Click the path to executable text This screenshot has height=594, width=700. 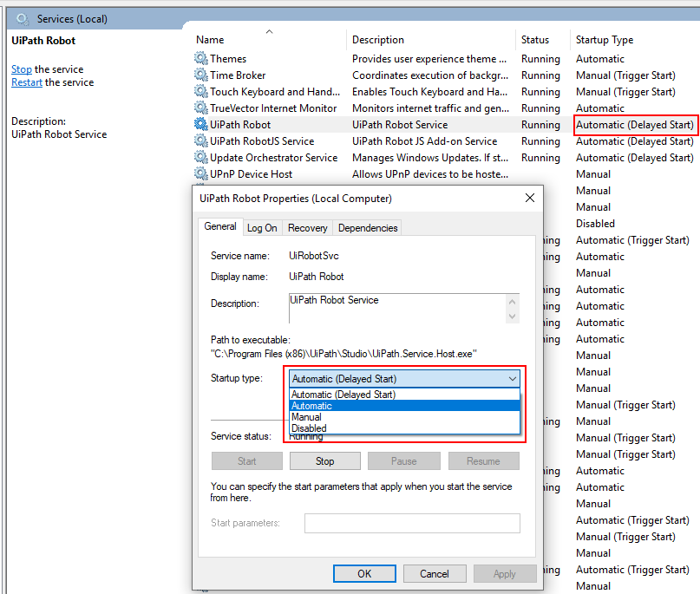343,354
